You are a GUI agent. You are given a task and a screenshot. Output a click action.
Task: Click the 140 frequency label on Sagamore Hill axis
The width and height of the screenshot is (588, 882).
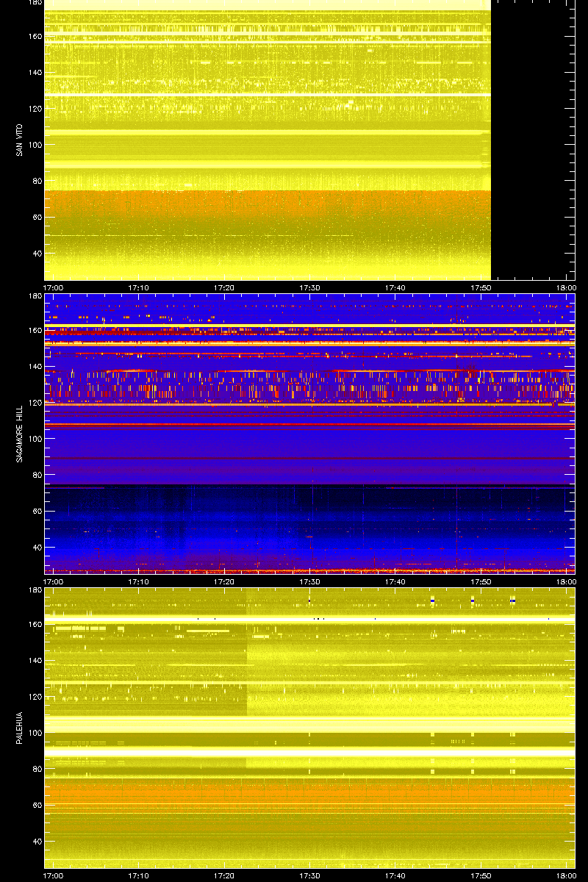click(x=34, y=366)
